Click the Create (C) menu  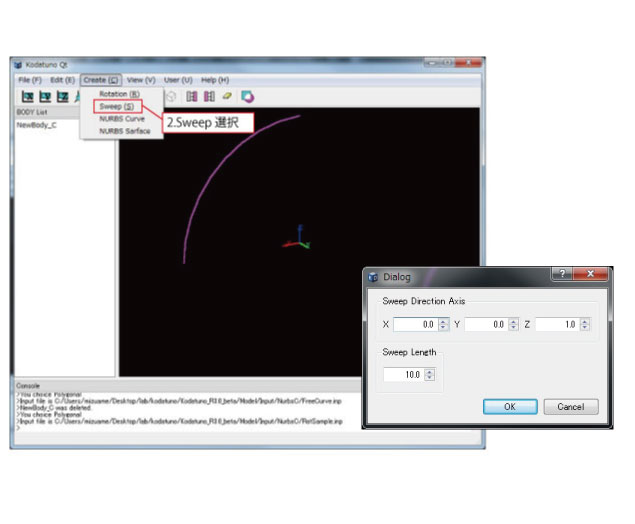click(x=100, y=80)
